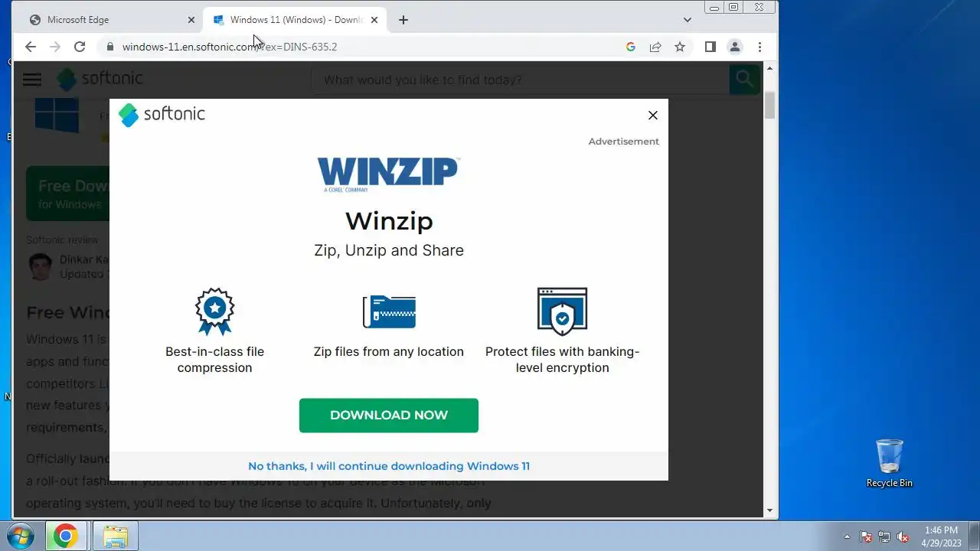This screenshot has width=980, height=551.
Task: Open the Google icon in address bar
Action: click(x=631, y=47)
